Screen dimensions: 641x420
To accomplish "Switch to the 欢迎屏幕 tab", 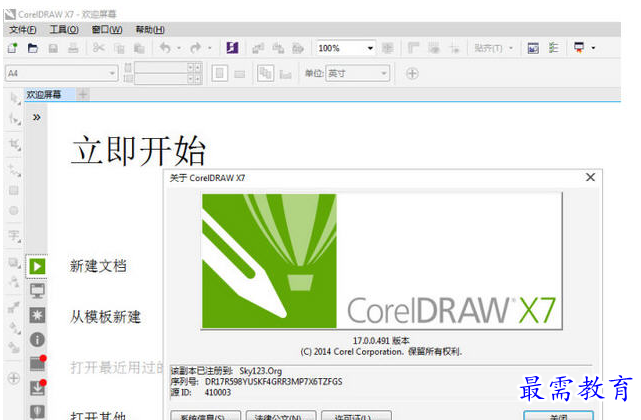I will coord(49,94).
